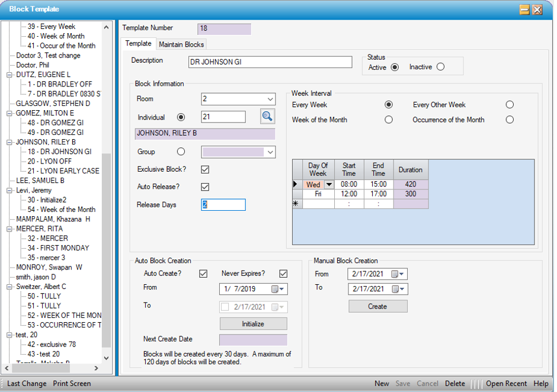Expand the Group dropdown list
Viewport: 557px width, 392px height.
pos(270,152)
